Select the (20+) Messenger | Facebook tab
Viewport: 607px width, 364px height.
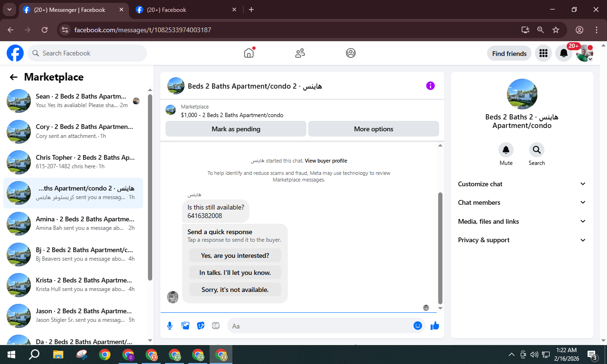[x=73, y=9]
